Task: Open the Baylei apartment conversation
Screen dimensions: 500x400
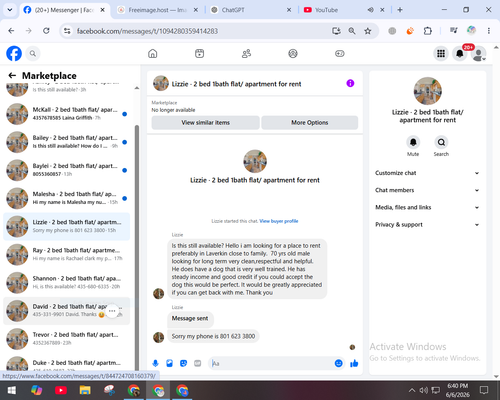Action: click(x=67, y=170)
